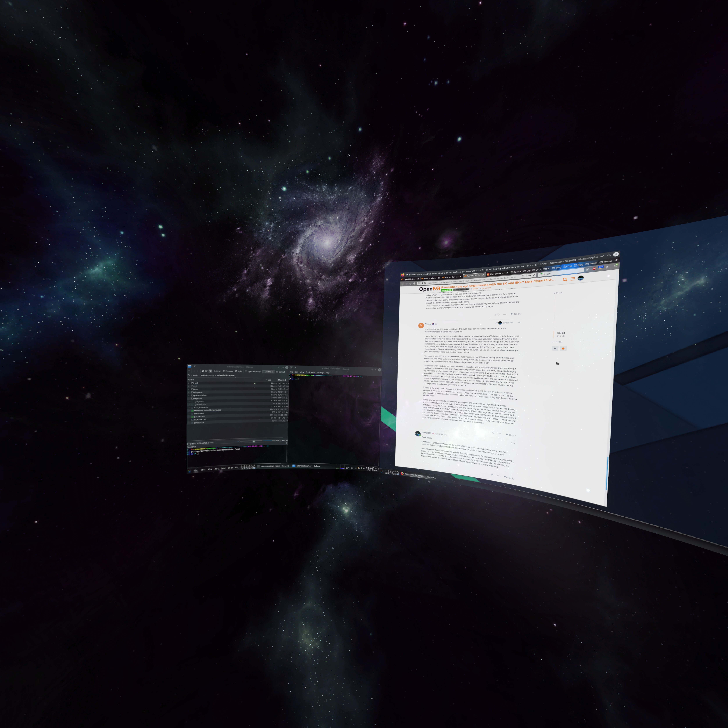
Task: Toggle Firefox reader view icon
Action: pos(523,276)
